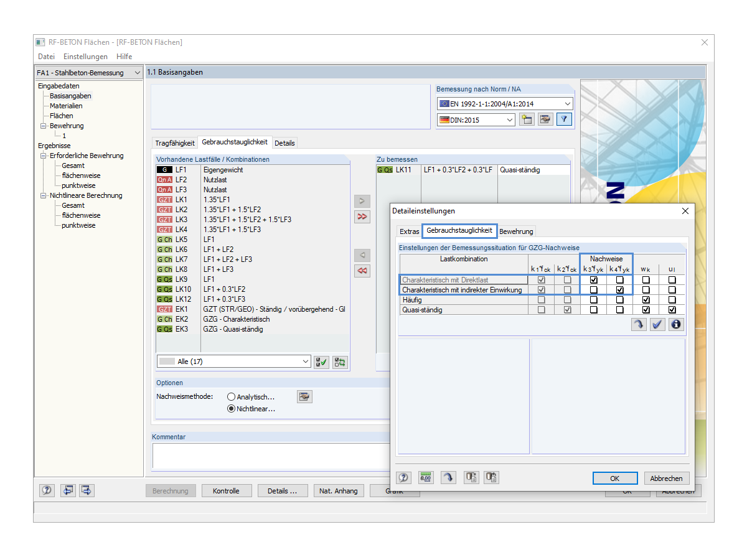Open units and decimals icon in Detaileinstellungen
Image resolution: width=747 pixels, height=560 pixels.
coord(426,478)
